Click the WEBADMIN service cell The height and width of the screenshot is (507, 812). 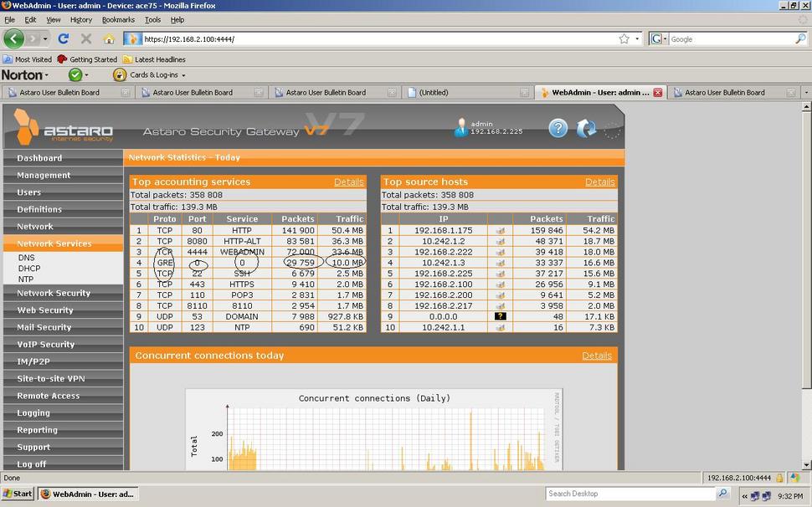tap(242, 252)
